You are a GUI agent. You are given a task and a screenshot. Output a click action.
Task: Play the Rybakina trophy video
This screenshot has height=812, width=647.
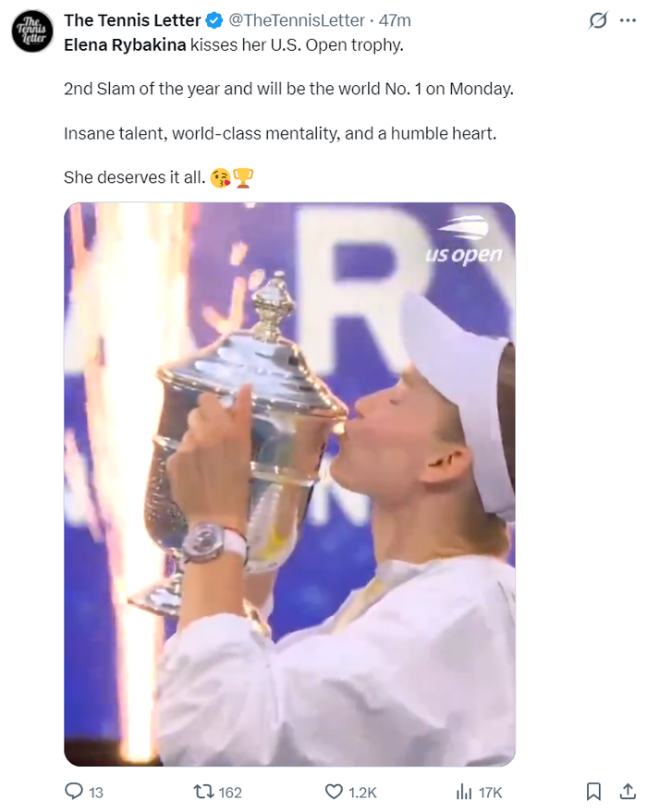(x=289, y=484)
